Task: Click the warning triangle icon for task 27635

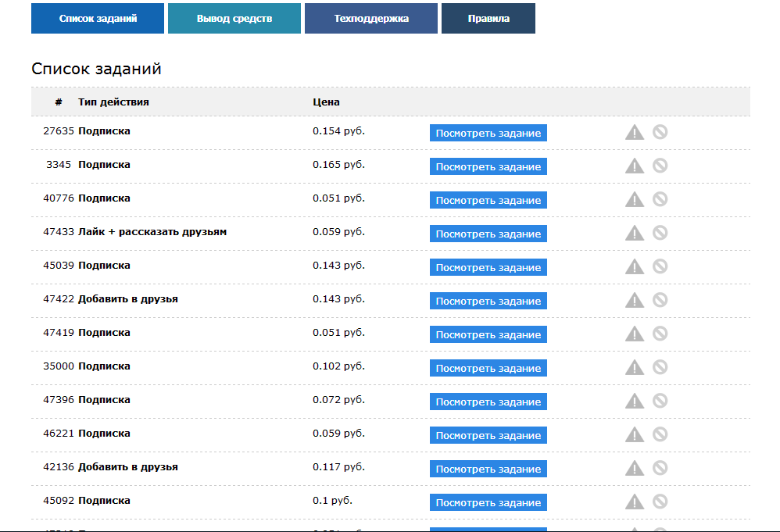Action: (x=635, y=132)
